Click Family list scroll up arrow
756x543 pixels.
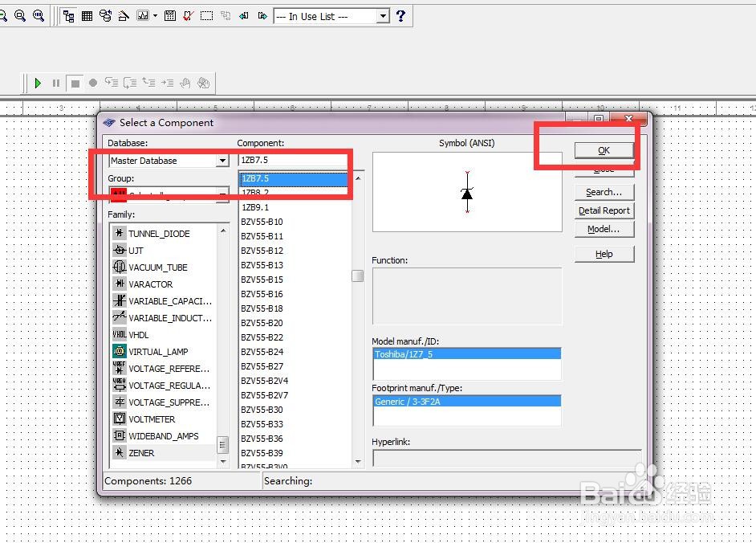click(x=223, y=231)
